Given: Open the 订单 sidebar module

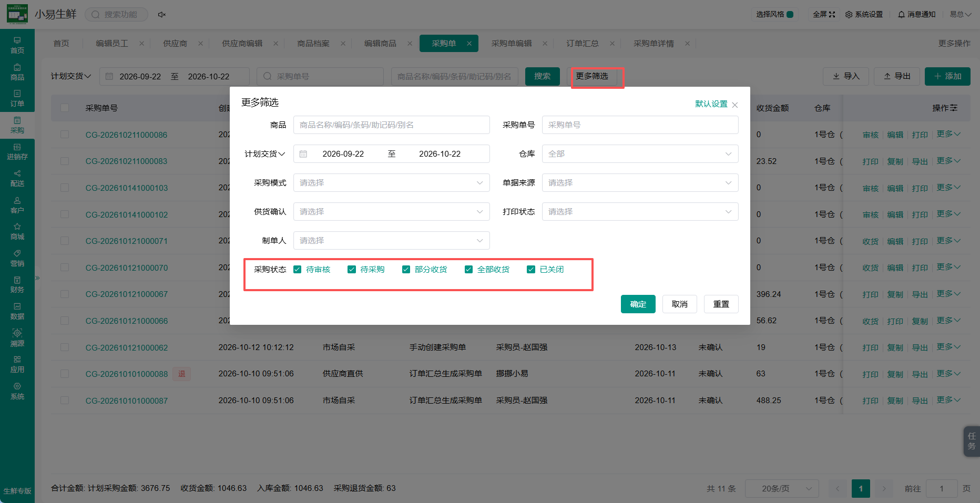Looking at the screenshot, I should (x=17, y=98).
